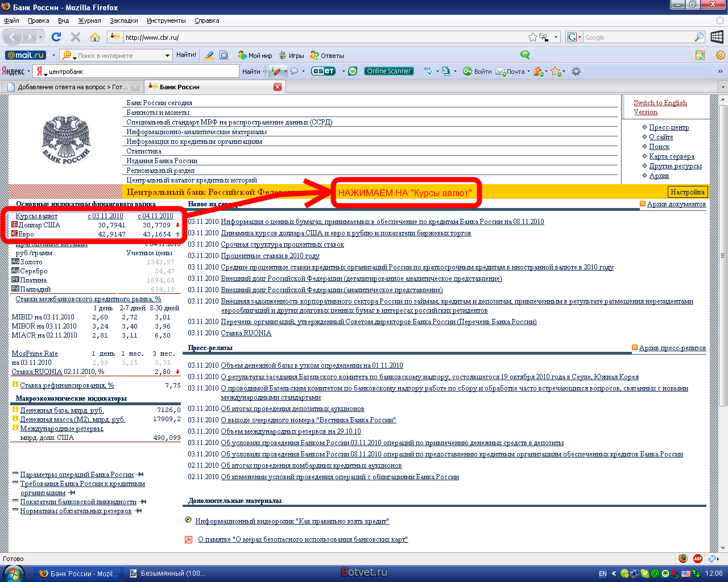
Task: Switch to Добавление ответа на вопрос tab
Action: [72, 87]
